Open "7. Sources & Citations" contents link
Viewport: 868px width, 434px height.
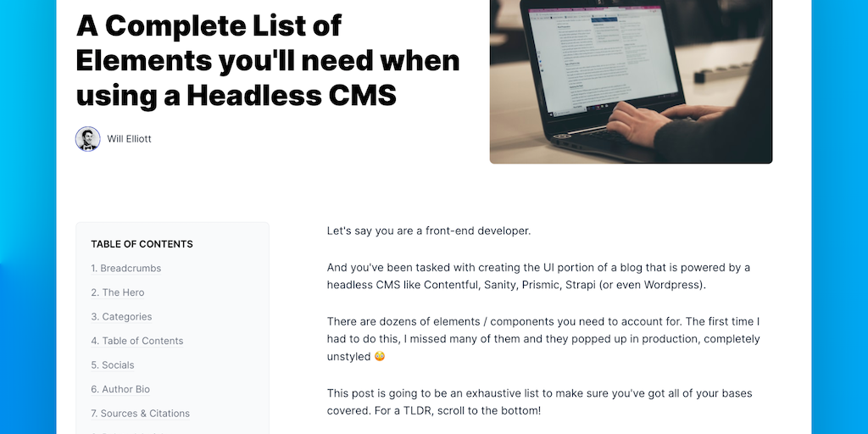point(141,414)
